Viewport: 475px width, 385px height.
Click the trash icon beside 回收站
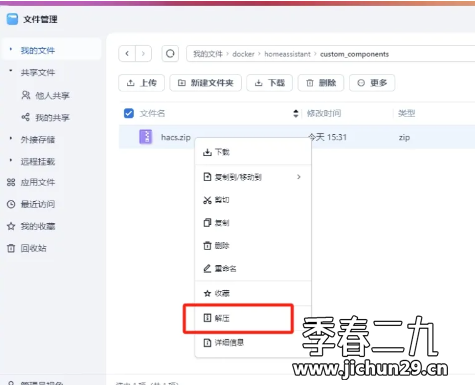[11, 248]
